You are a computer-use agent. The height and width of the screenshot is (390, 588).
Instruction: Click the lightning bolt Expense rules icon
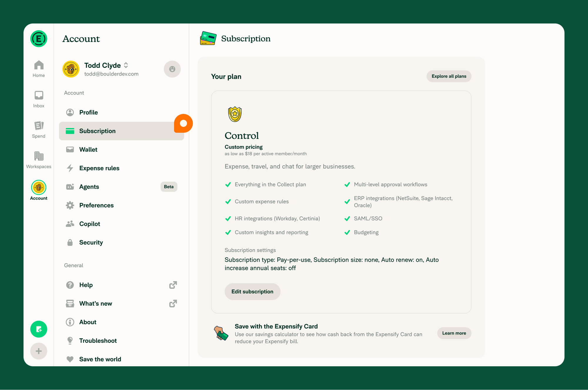click(x=70, y=168)
